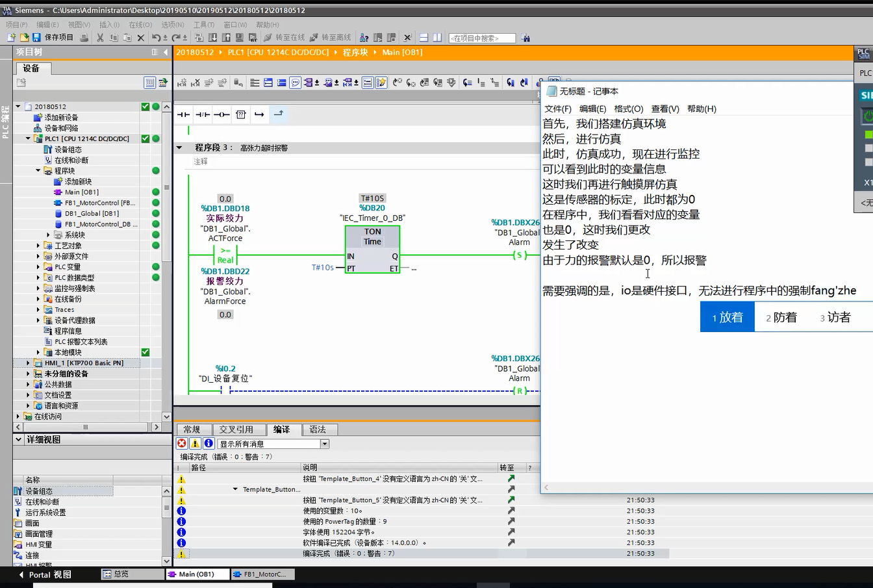Switch to 语法 tab

click(x=318, y=429)
